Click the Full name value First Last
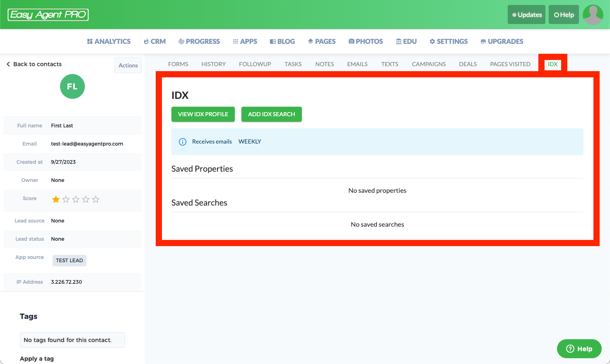The width and height of the screenshot is (610, 364). pyautogui.click(x=62, y=126)
